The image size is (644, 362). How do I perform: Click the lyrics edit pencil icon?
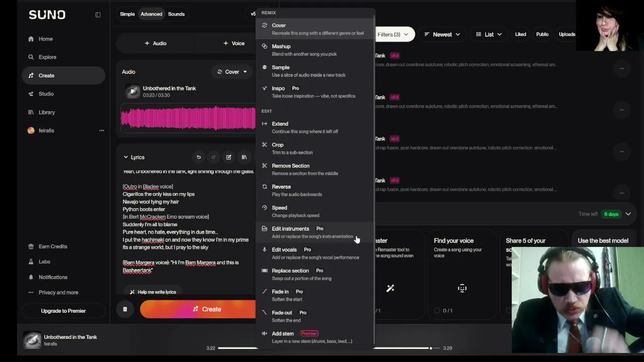click(228, 157)
